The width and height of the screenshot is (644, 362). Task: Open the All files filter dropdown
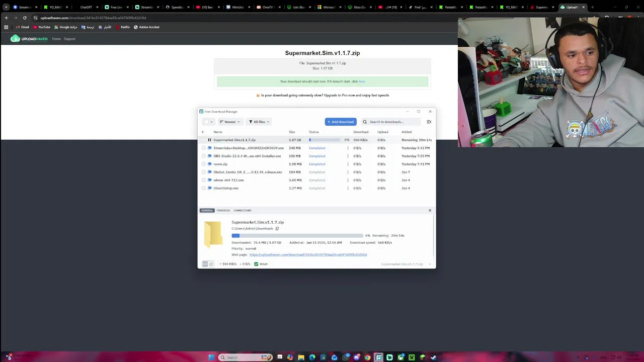coord(259,122)
